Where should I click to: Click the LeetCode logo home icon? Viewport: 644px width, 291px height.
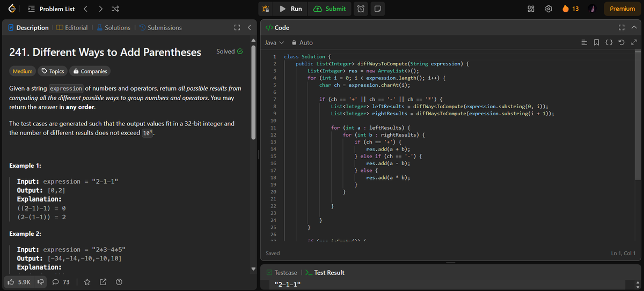[x=12, y=9]
